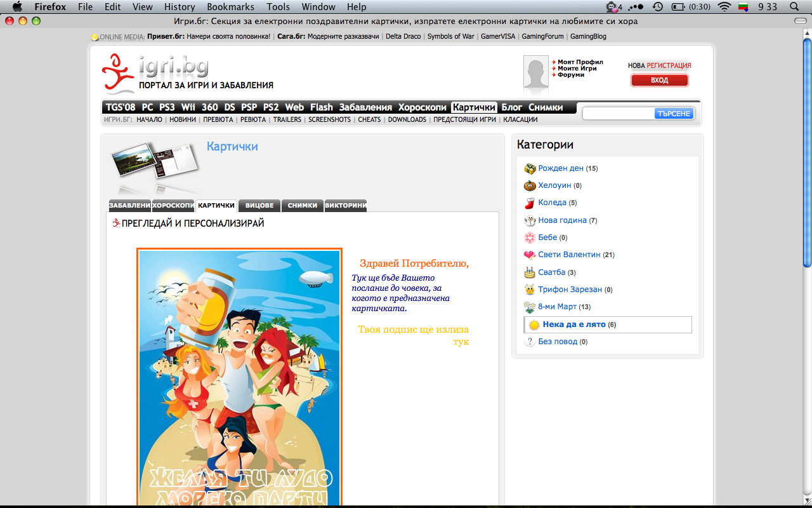This screenshot has height=508, width=812.
Task: Click the Свети Валентин hearts icon
Action: point(530,255)
